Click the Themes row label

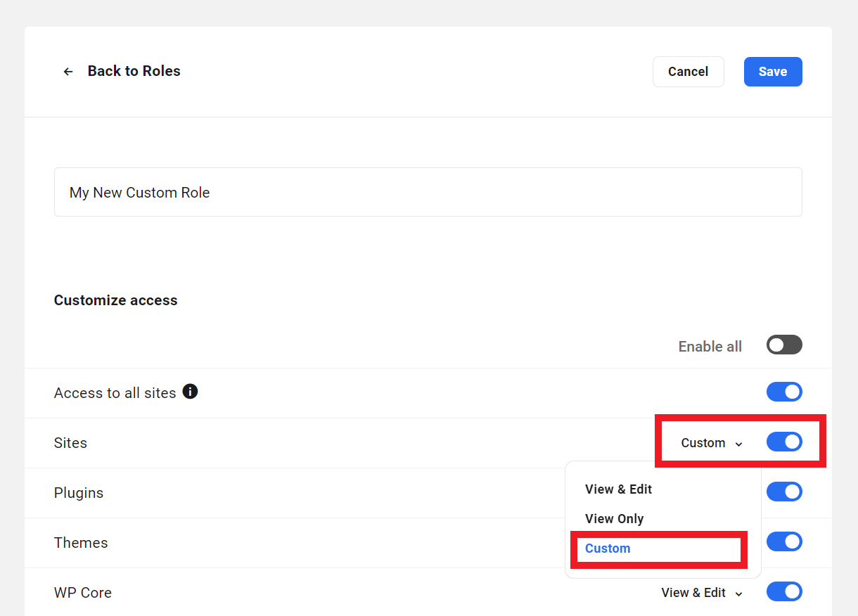click(81, 543)
